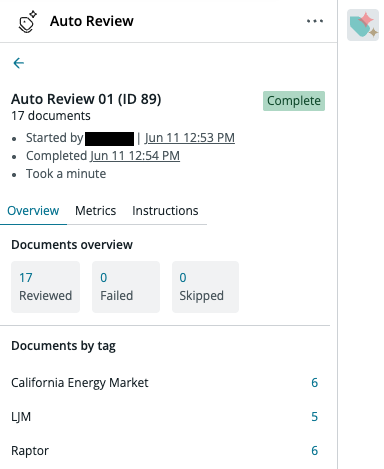Image resolution: width=384 pixels, height=469 pixels.
Task: Open the three-dot more options menu
Action: 315,21
